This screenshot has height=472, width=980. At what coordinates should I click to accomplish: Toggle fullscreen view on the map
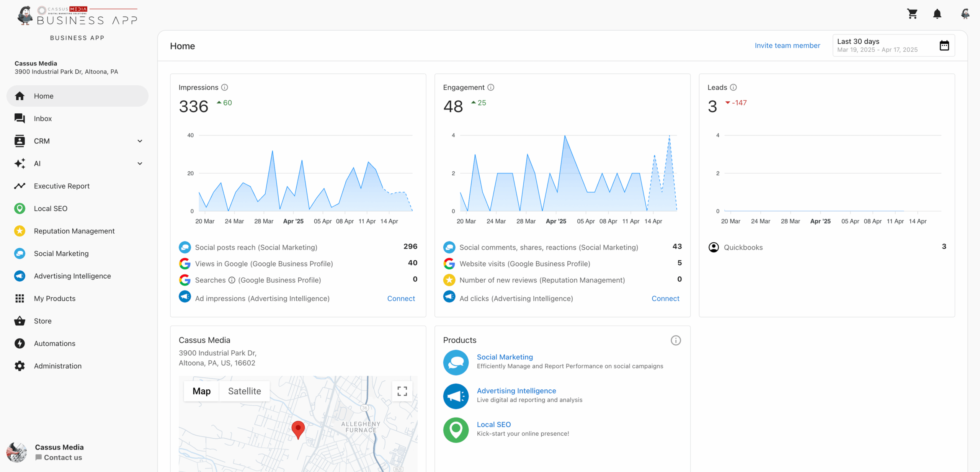(x=402, y=391)
